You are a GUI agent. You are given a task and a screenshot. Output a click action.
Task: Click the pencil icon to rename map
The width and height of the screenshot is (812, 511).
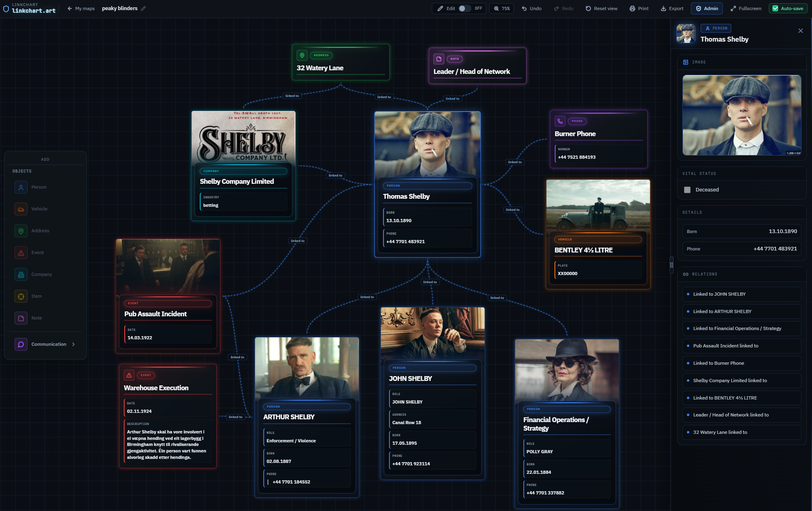coord(143,8)
